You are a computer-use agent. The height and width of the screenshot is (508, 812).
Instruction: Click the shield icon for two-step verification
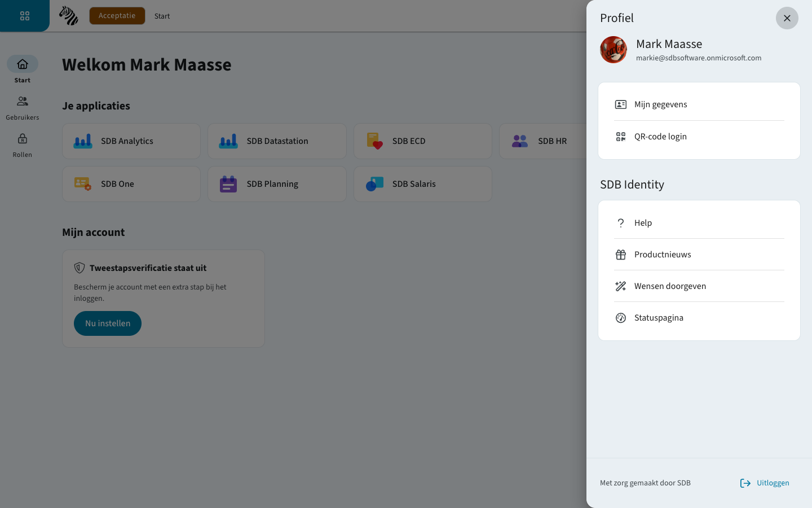pyautogui.click(x=80, y=268)
